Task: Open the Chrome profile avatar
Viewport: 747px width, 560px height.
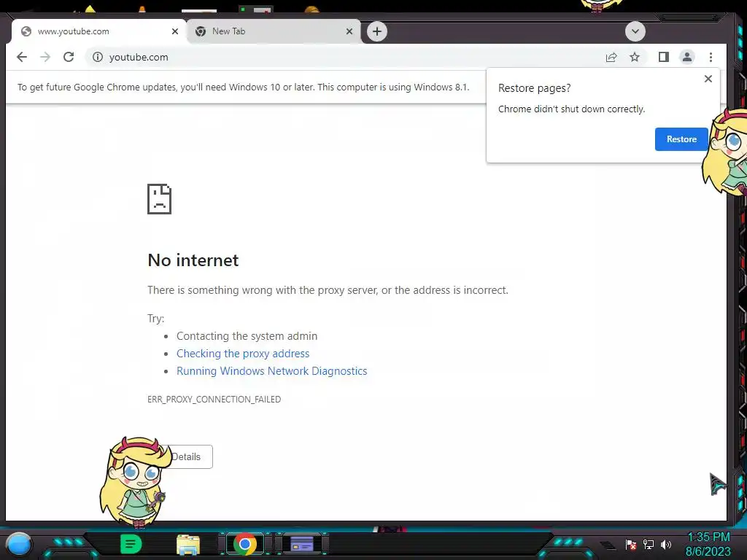Action: coord(687,57)
